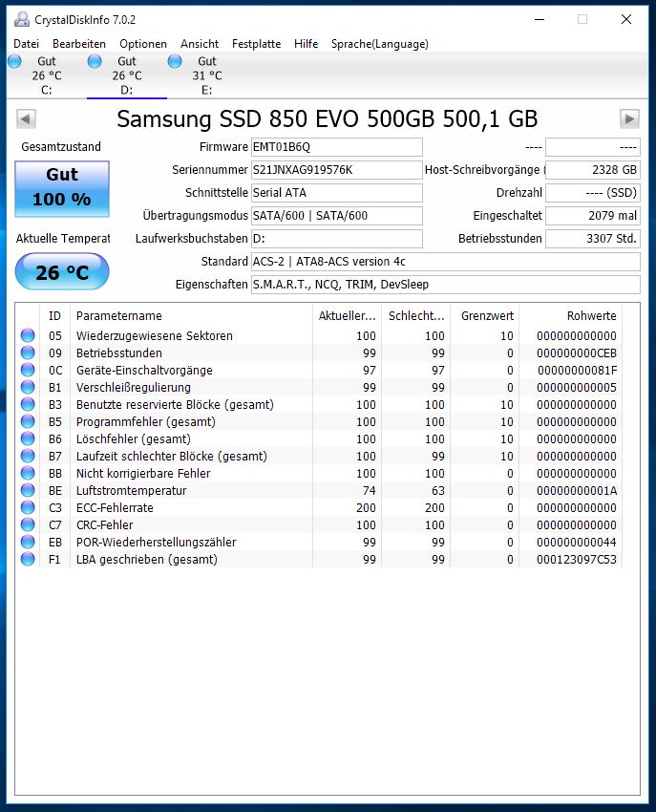Click status orb for Benutzte reservierte Blöcke row
656x812 pixels.
click(28, 404)
